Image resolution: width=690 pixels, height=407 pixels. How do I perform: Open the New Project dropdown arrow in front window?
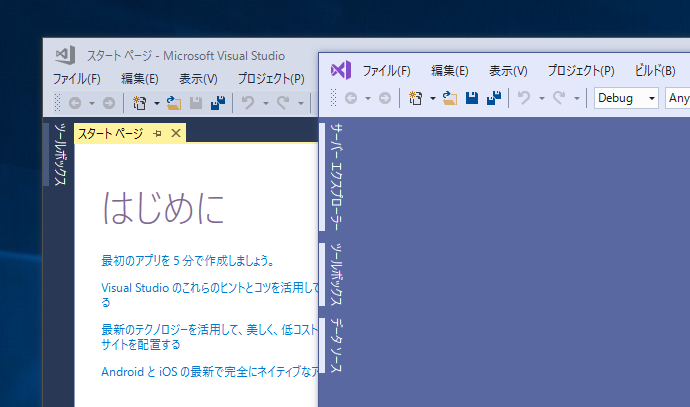tap(433, 99)
